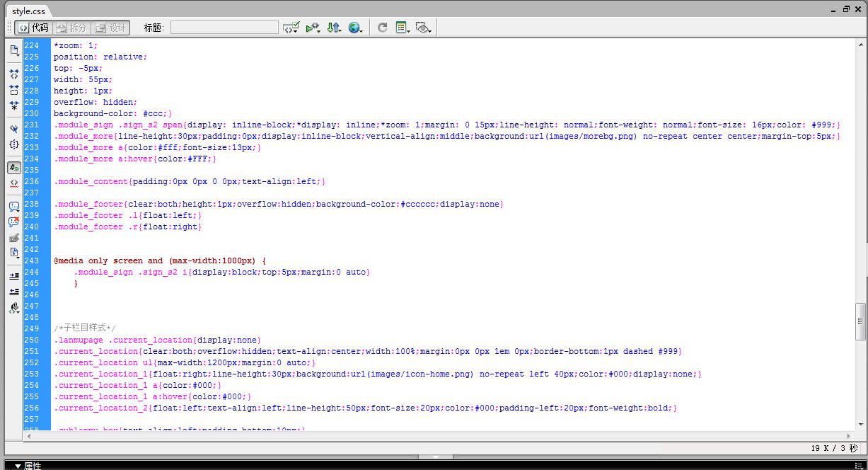Toggle line numbers button

14,168
